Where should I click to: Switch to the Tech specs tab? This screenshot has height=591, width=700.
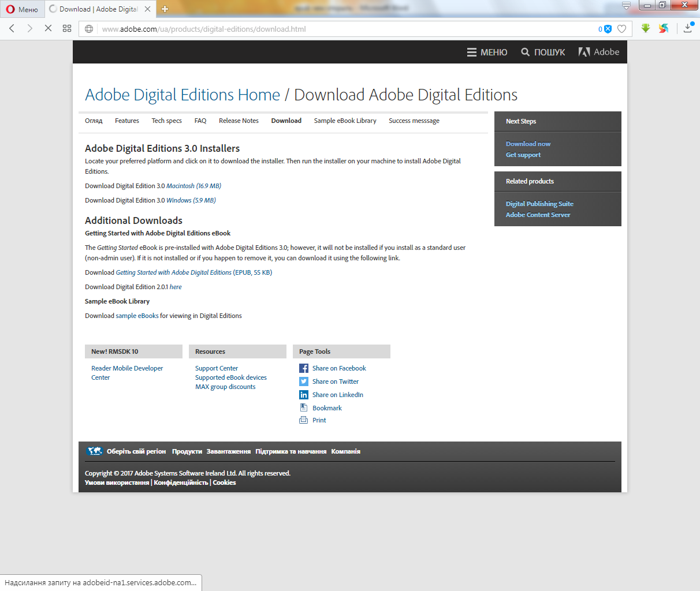point(166,121)
